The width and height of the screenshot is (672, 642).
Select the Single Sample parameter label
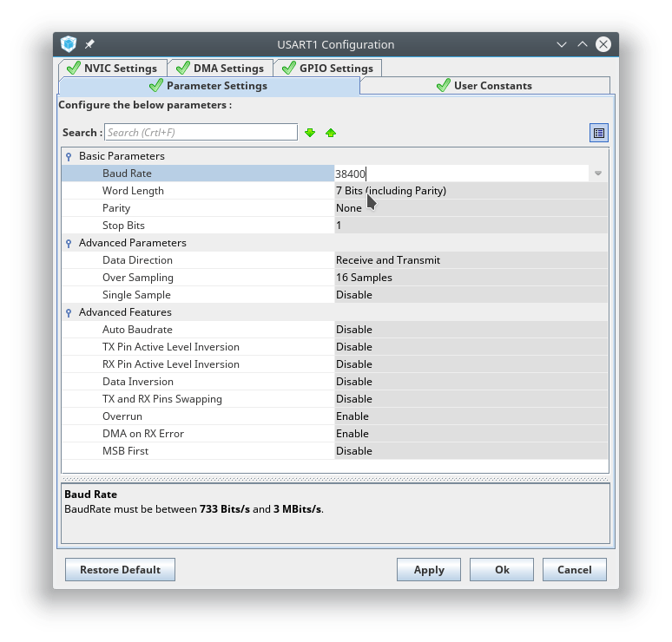pos(136,295)
